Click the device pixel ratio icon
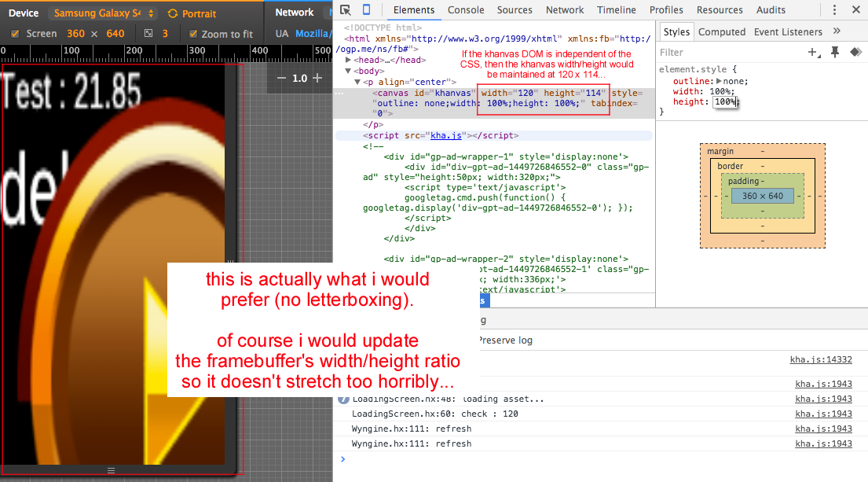 tap(148, 34)
